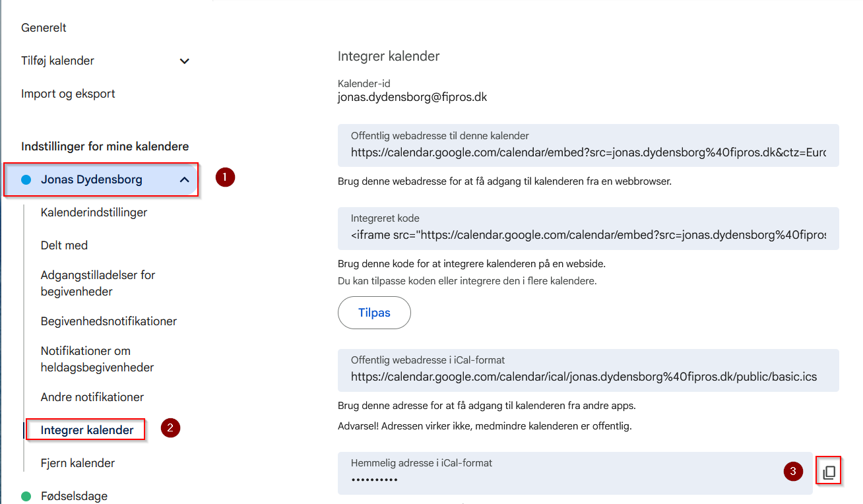
Task: Select Kalenderindstillinger in the sidebar
Action: 94,212
